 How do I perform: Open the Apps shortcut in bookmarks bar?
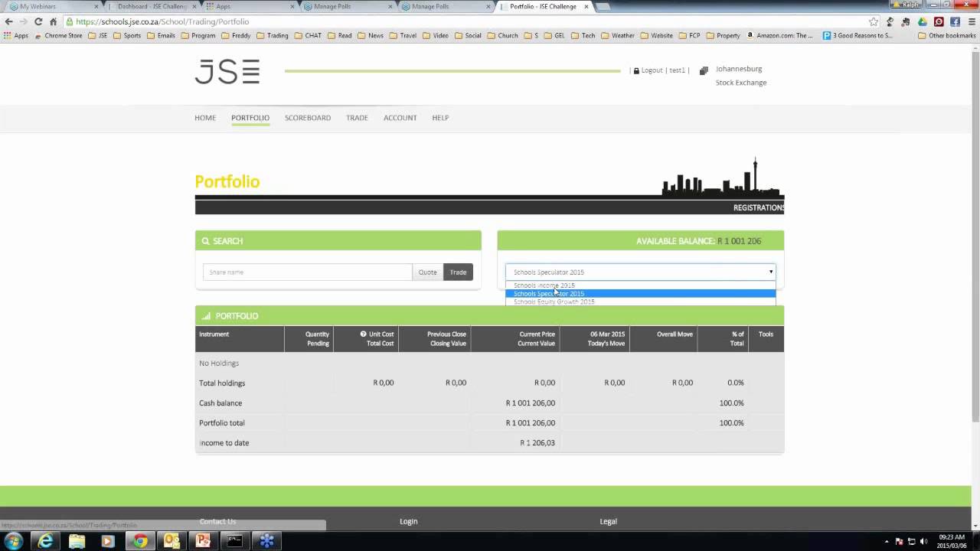[16, 35]
